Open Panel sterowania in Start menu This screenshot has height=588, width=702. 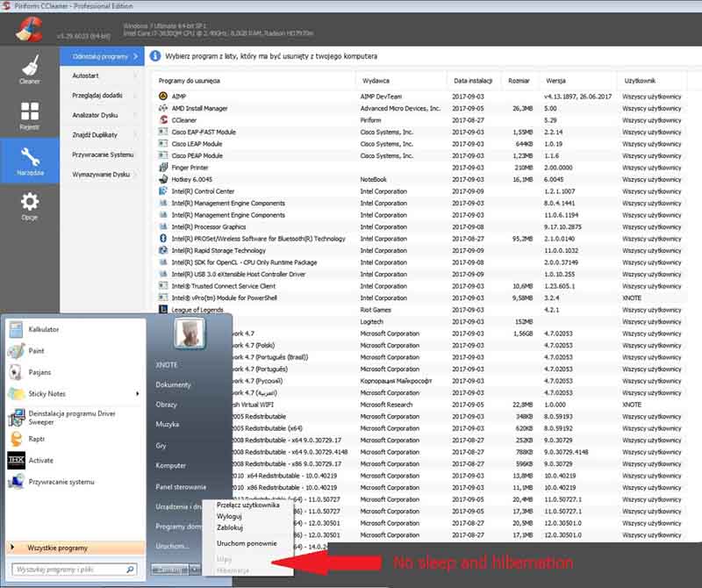(x=181, y=487)
